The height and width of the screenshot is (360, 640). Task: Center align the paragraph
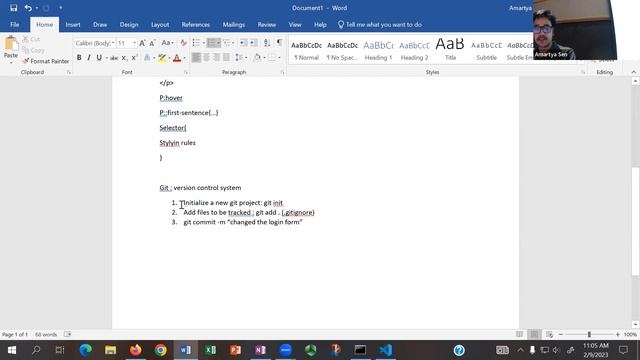pyautogui.click(x=207, y=58)
